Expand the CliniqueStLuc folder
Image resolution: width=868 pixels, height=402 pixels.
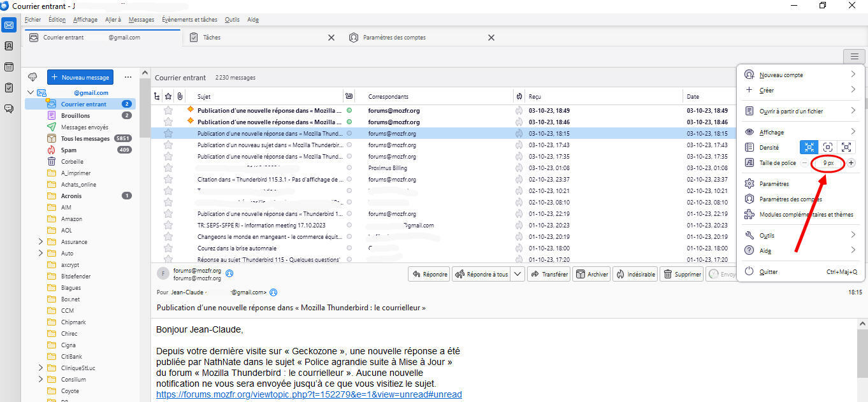click(41, 368)
